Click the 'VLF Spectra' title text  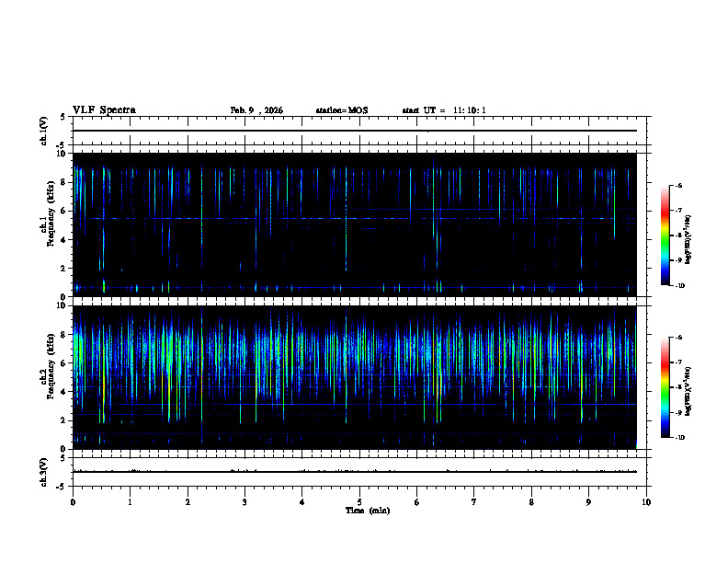click(x=104, y=110)
